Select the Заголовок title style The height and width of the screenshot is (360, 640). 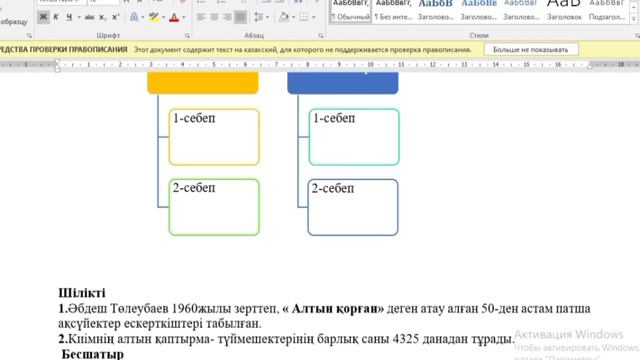pyautogui.click(x=564, y=11)
